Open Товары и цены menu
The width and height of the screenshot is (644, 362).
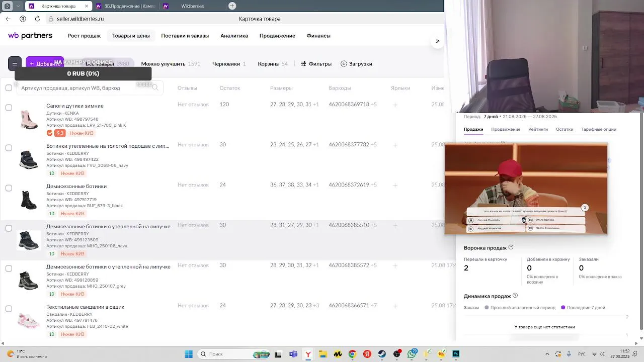click(x=131, y=36)
